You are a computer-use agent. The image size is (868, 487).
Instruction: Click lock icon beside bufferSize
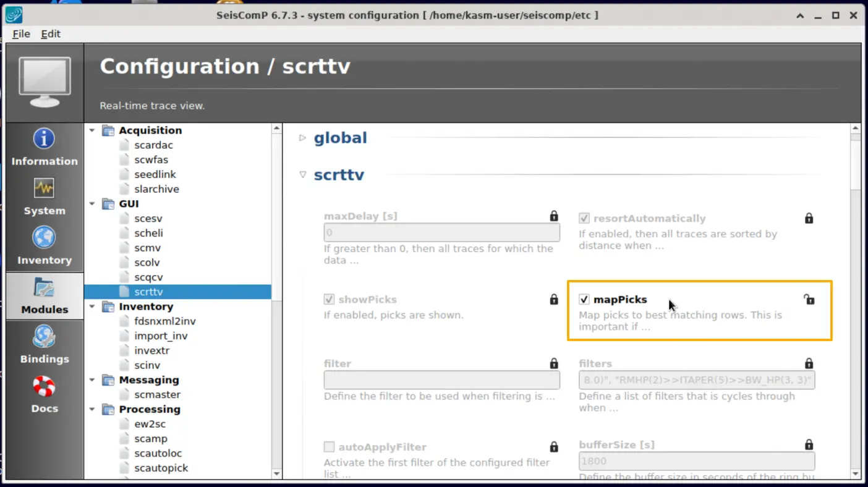point(809,444)
